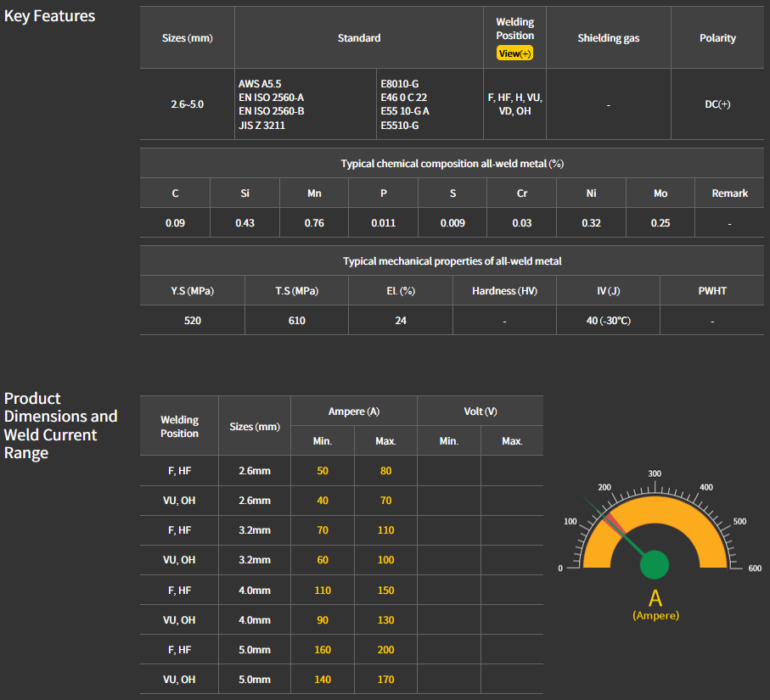Click the Y.S (MPa) header
770x700 pixels.
(x=192, y=291)
